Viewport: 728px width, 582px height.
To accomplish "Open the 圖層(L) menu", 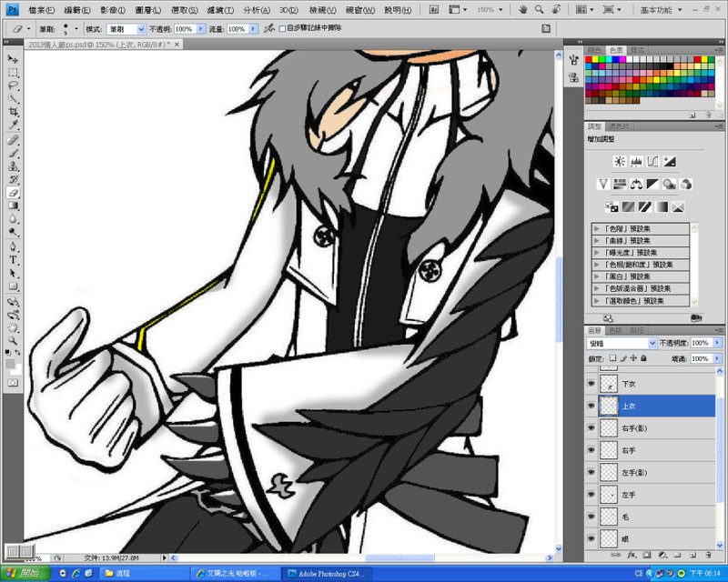I will [148, 10].
